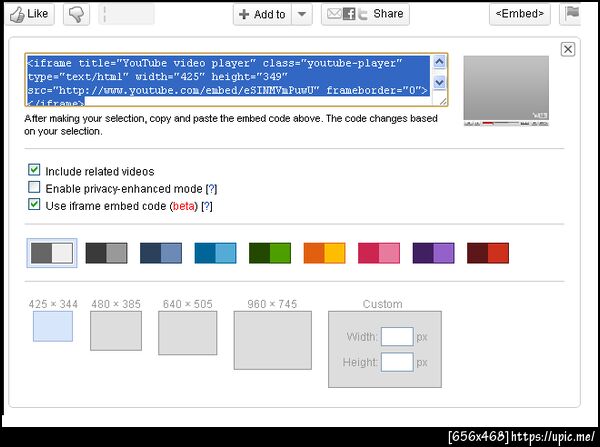This screenshot has height=447, width=600.
Task: Click the Share button
Action: [365, 14]
